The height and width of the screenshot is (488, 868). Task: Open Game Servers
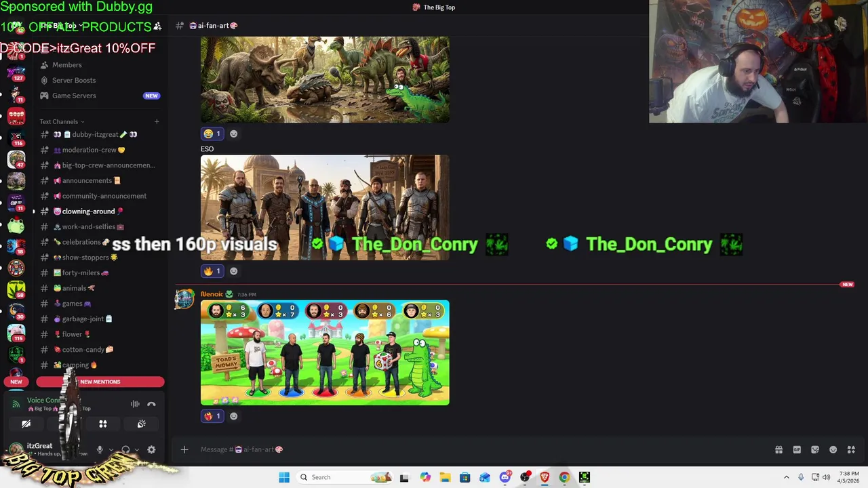point(100,96)
